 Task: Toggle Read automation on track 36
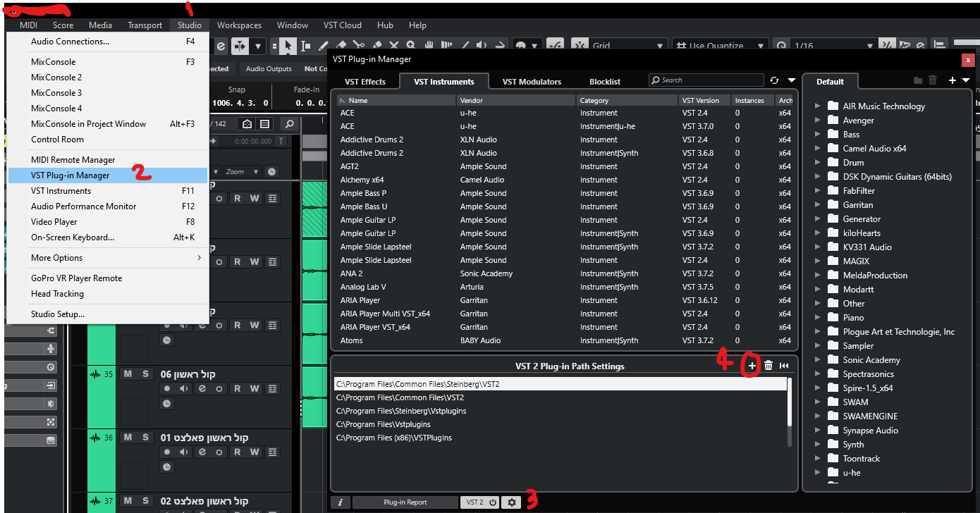point(237,452)
